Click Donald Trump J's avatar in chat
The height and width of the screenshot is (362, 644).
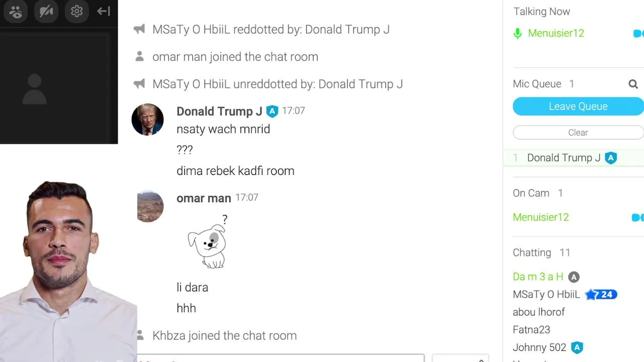click(147, 120)
